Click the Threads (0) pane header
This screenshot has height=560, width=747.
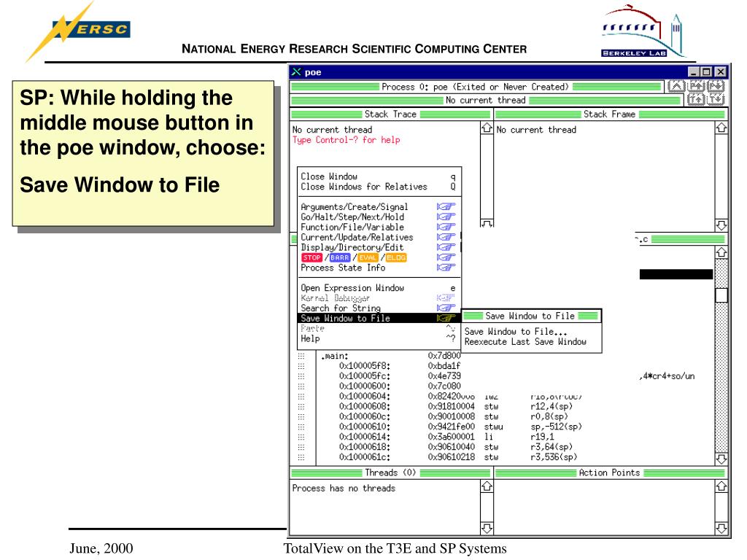[390, 472]
